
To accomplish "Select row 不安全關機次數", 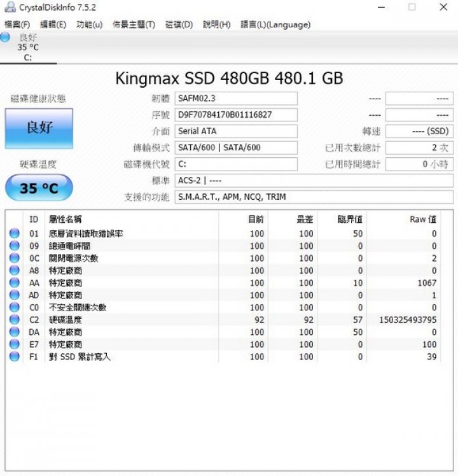I will click(x=225, y=307).
